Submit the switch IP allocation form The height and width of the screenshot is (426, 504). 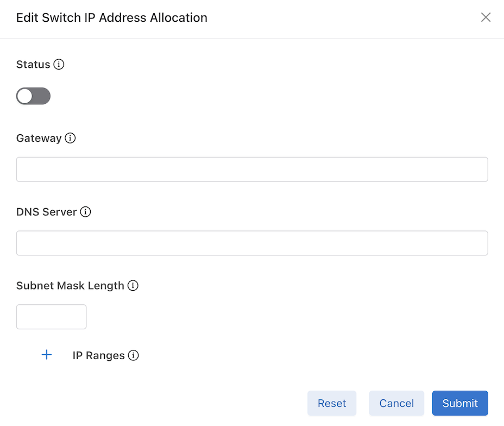pos(460,403)
